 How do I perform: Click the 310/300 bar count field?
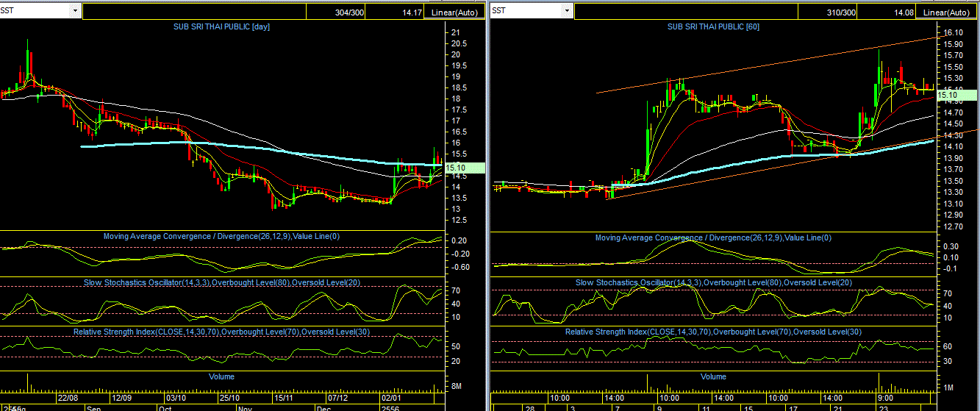click(827, 12)
